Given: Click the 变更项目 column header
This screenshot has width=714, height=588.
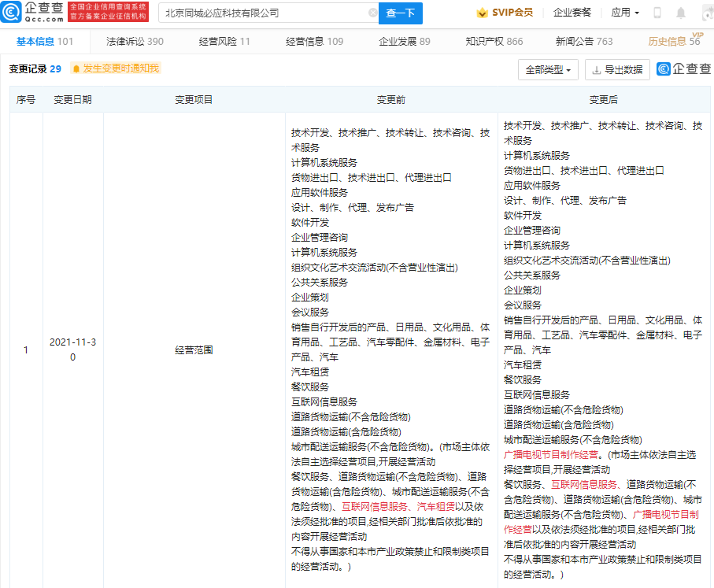Looking at the screenshot, I should [194, 100].
